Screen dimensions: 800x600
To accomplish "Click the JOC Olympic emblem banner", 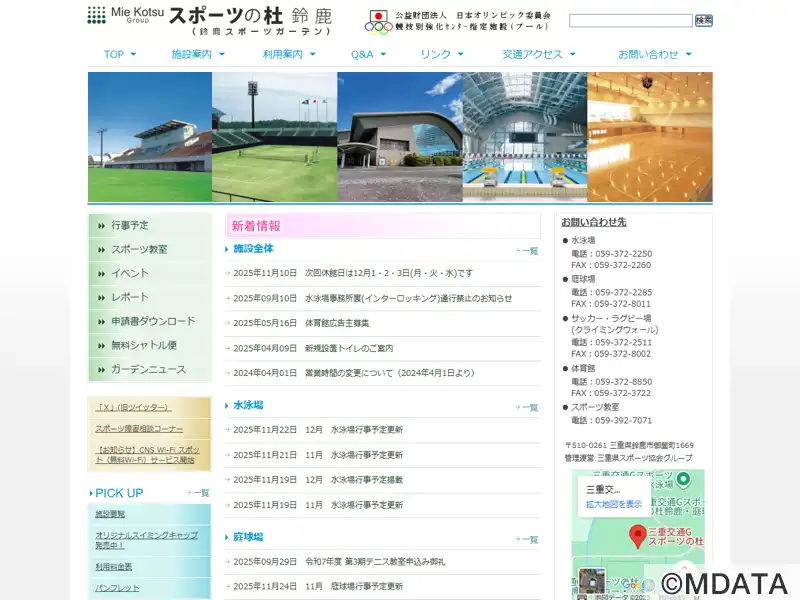I will tap(463, 21).
